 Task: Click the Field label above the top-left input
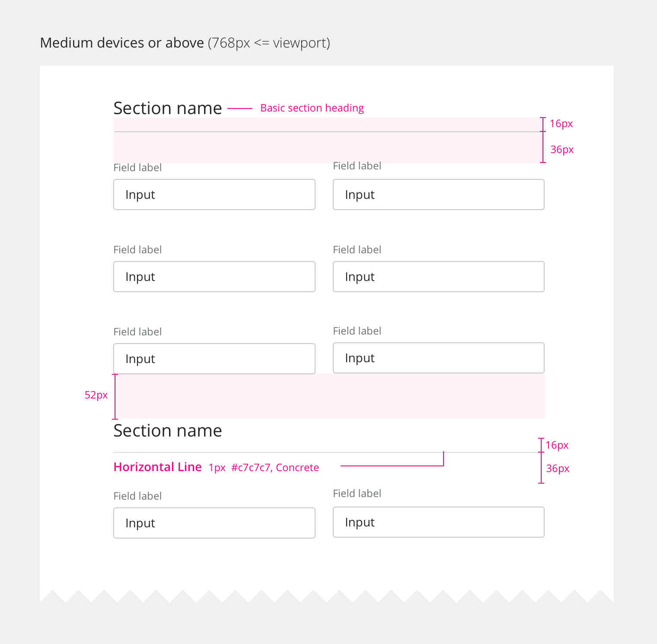pyautogui.click(x=137, y=168)
